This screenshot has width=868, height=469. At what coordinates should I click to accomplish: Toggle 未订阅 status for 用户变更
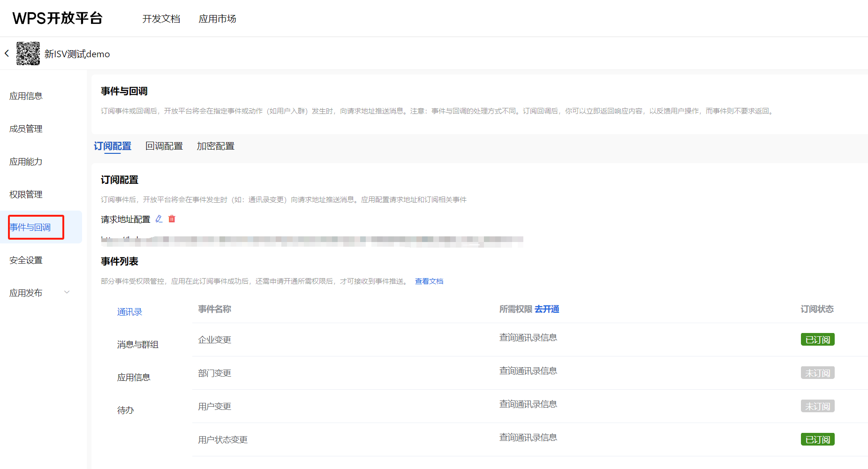(x=817, y=406)
